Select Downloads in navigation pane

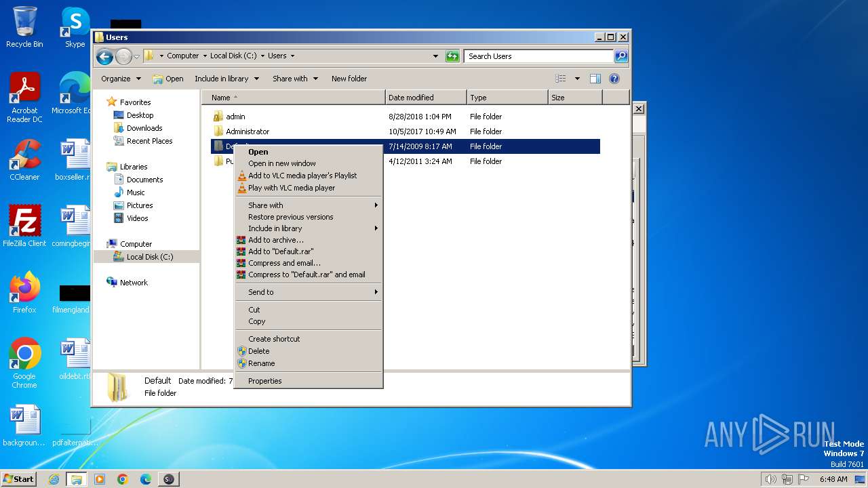(144, 128)
